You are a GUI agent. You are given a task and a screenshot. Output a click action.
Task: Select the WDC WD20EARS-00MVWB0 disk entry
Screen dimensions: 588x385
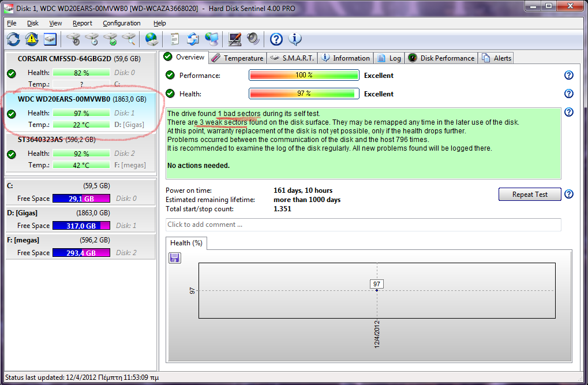click(81, 111)
